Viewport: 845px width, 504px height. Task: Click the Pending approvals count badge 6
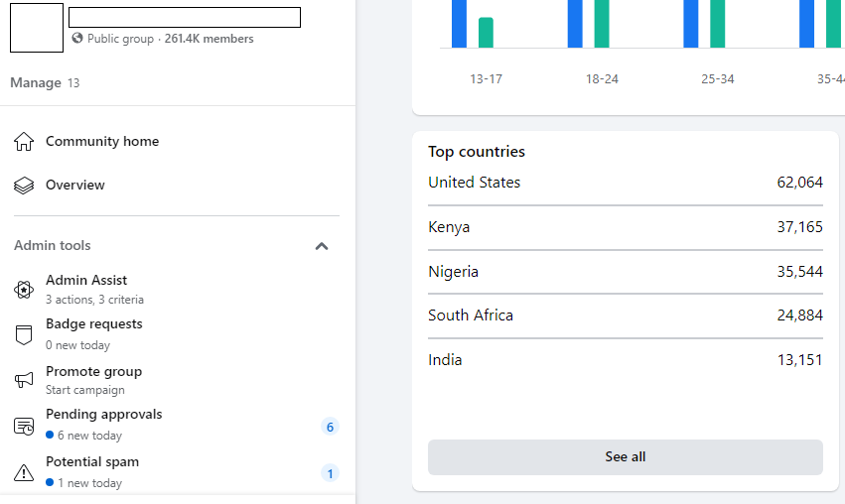pos(330,427)
